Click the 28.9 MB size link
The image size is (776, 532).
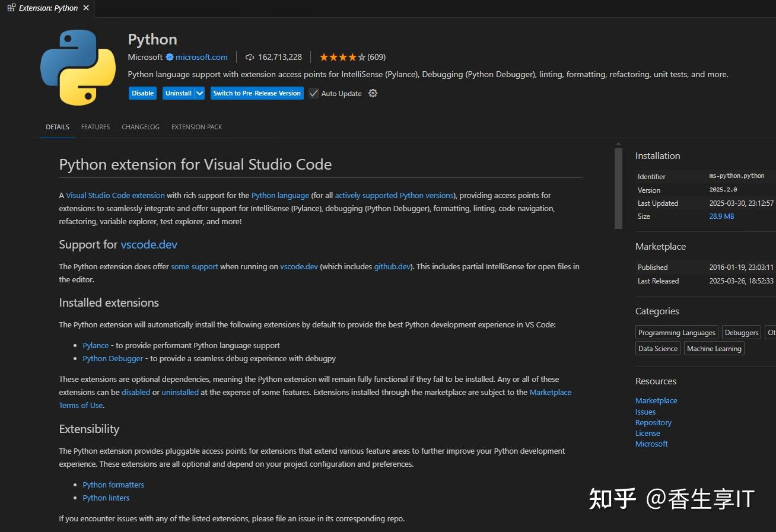point(721,216)
